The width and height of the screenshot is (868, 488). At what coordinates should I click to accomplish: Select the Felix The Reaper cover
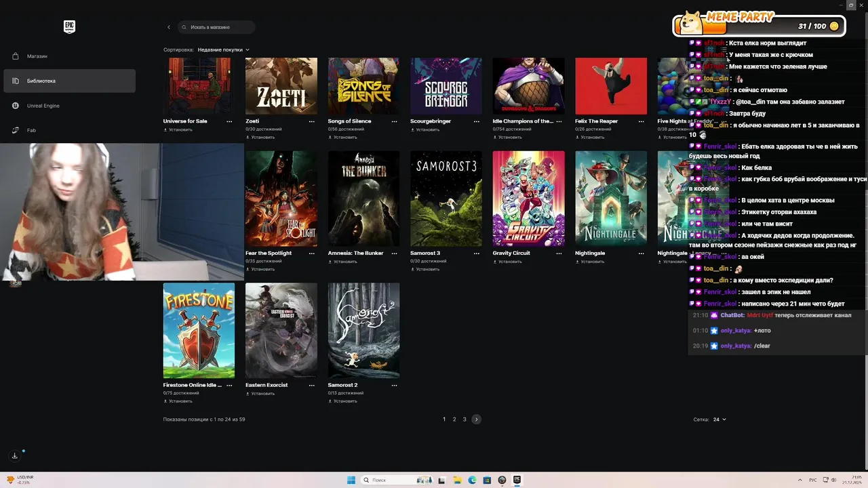click(x=611, y=86)
